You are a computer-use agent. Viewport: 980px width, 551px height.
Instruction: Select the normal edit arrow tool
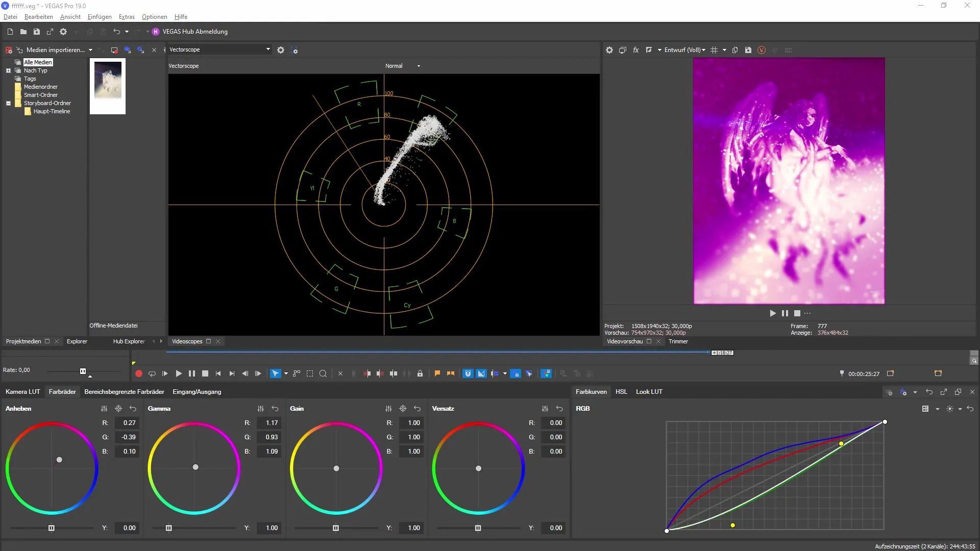275,374
